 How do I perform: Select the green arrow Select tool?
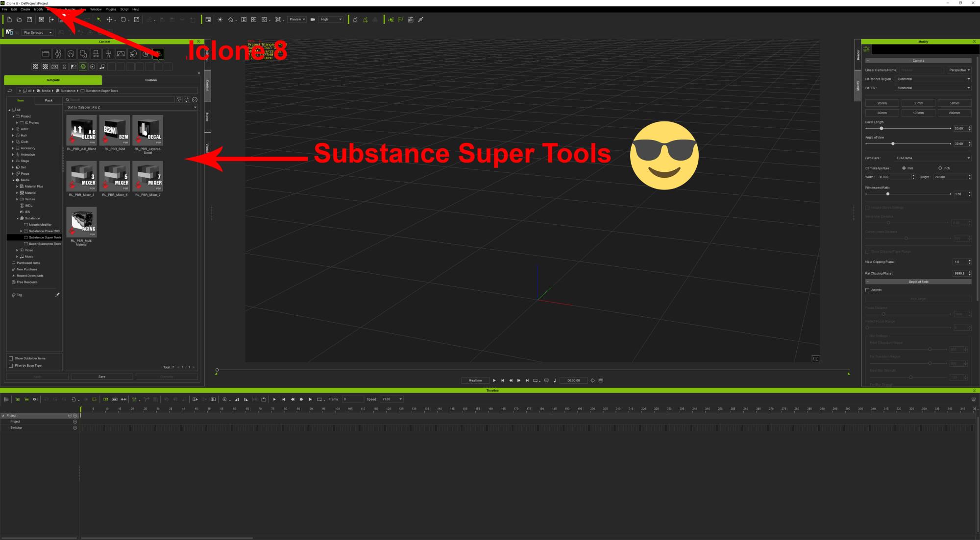tap(98, 20)
